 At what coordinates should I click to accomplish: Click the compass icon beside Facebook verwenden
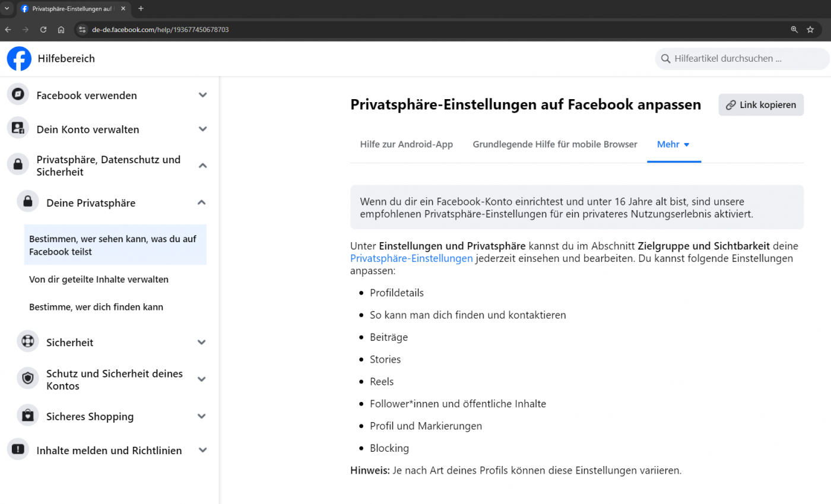point(18,94)
